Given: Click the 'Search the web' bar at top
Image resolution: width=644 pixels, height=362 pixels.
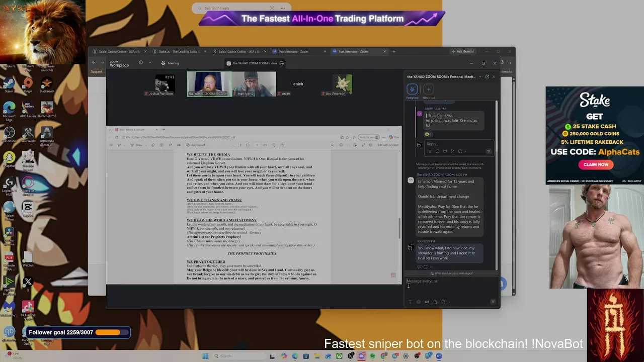Looking at the screenshot, I should (241, 8).
